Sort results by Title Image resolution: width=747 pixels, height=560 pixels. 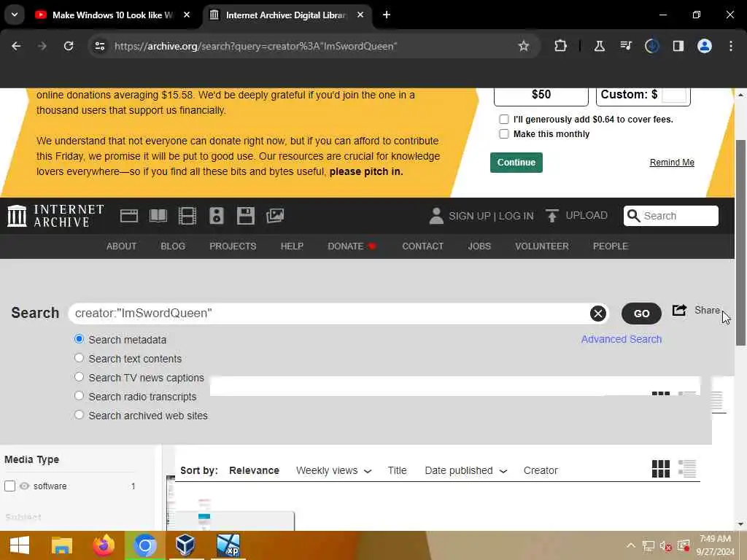(398, 470)
